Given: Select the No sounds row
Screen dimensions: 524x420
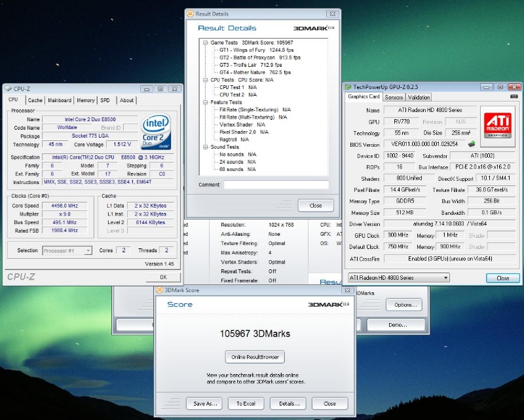Looking at the screenshot, I should coord(238,154).
